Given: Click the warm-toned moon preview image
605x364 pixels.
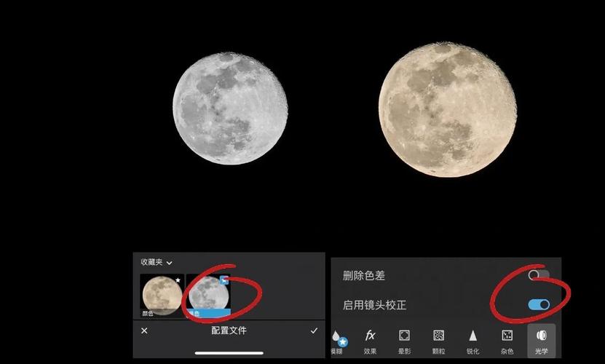Looking at the screenshot, I should 448,110.
